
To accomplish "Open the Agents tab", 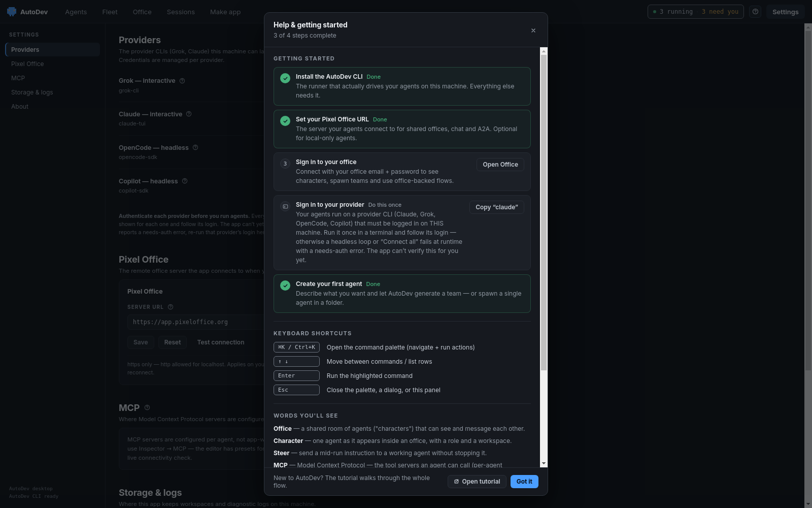I will 76,12.
